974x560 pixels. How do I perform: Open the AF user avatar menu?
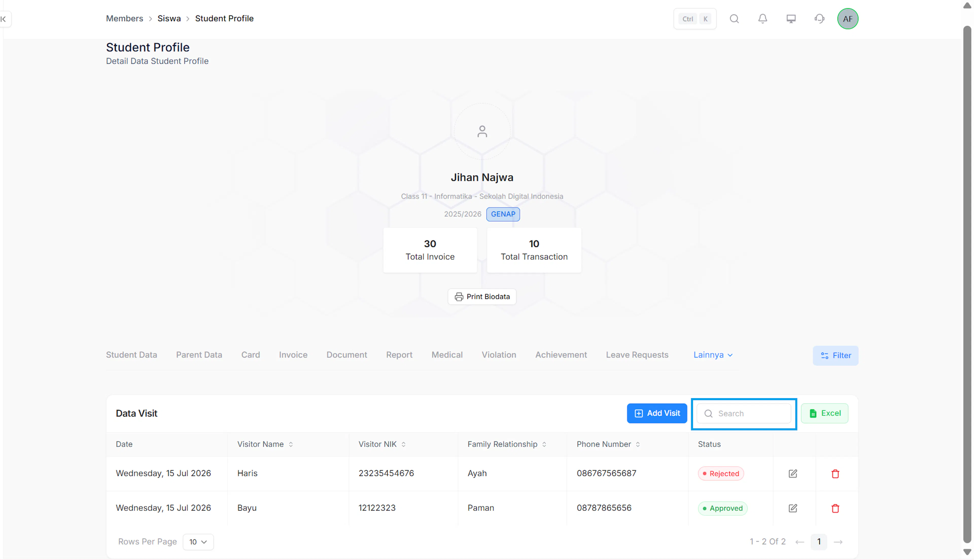pos(847,19)
